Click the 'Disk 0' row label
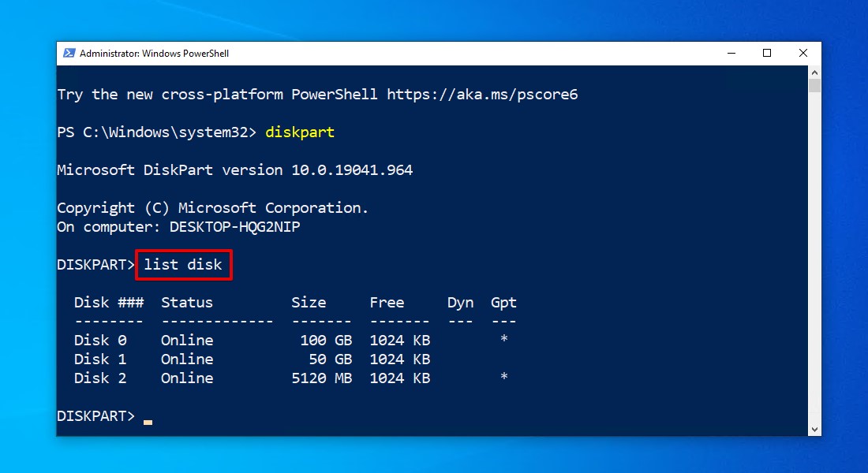This screenshot has height=473, width=868. click(x=100, y=341)
